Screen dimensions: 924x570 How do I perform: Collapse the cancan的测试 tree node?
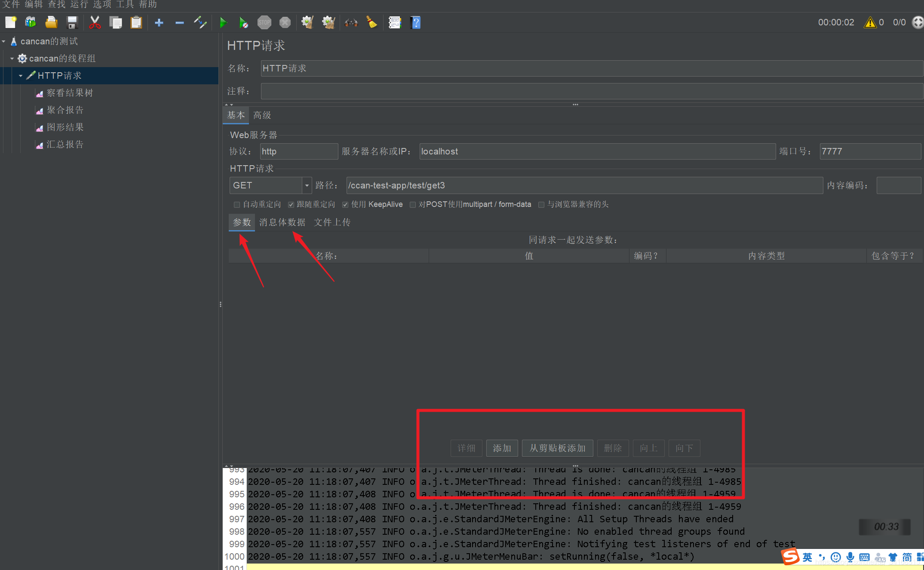pos(3,41)
